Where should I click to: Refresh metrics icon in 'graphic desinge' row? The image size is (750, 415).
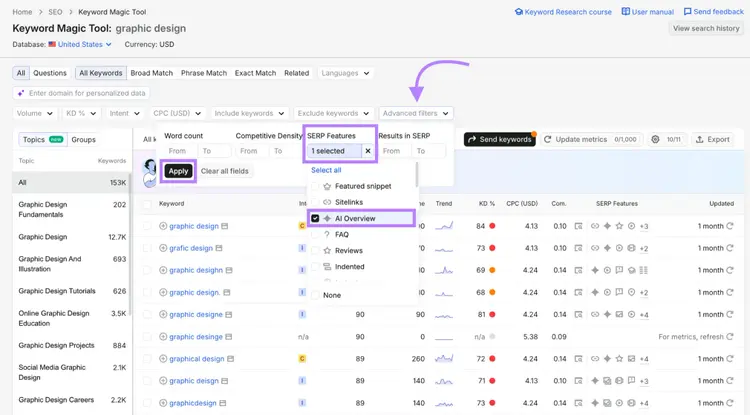click(730, 337)
